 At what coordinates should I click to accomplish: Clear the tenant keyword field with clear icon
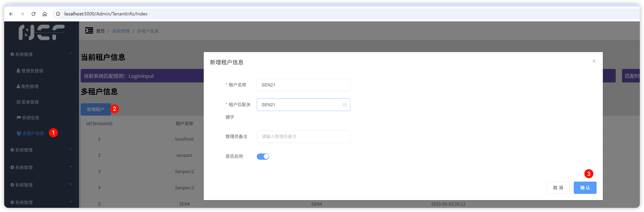[344, 105]
